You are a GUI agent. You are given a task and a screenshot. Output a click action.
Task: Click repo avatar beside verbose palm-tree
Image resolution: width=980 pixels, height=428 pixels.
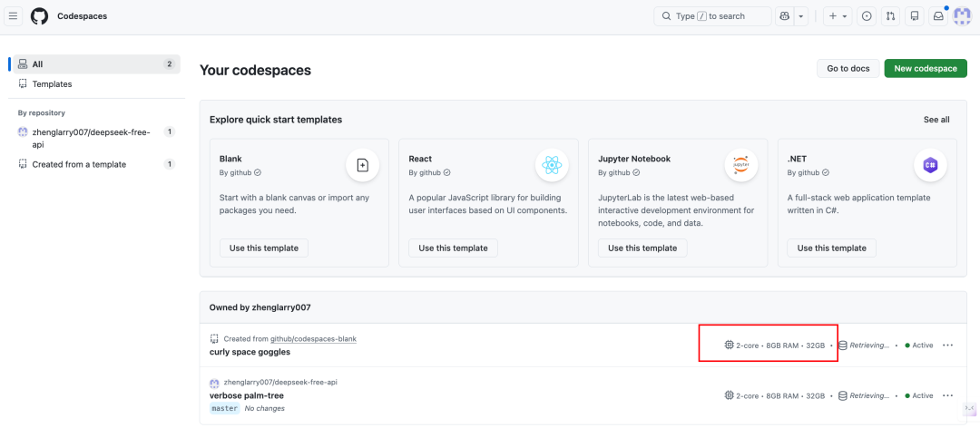pyautogui.click(x=214, y=382)
